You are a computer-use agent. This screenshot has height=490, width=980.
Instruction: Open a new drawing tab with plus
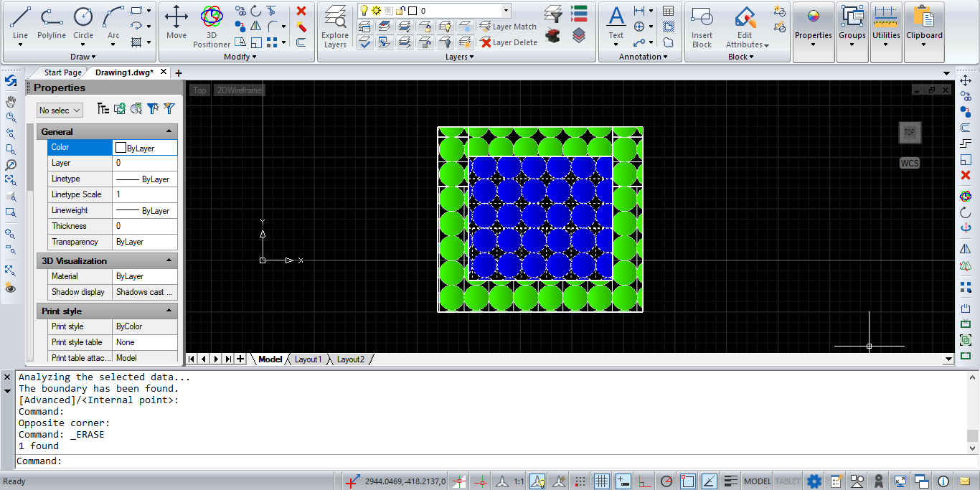click(179, 72)
